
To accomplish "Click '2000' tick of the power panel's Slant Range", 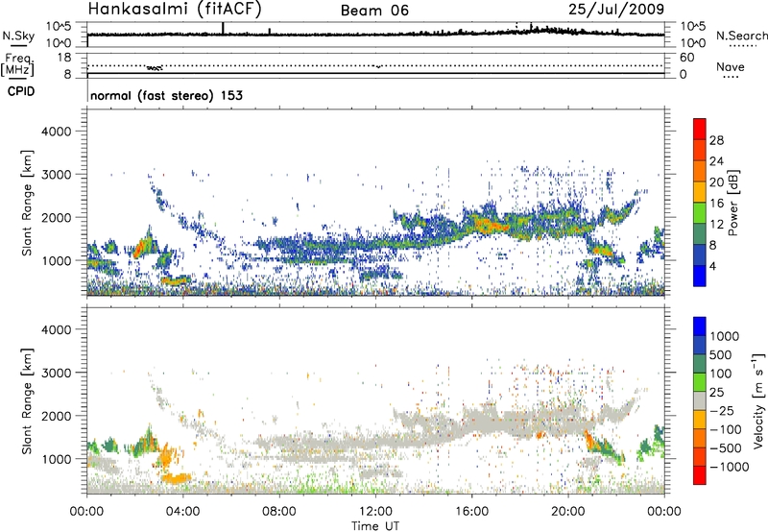I will [56, 217].
